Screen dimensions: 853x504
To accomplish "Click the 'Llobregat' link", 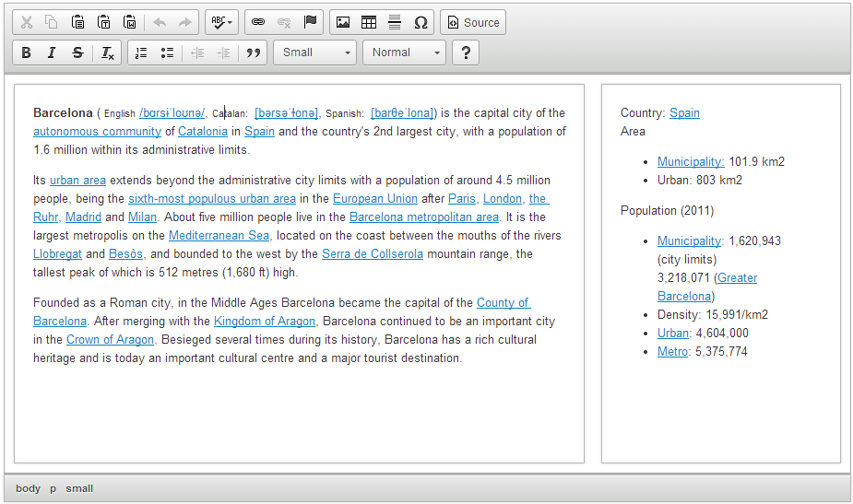I will pyautogui.click(x=58, y=254).
